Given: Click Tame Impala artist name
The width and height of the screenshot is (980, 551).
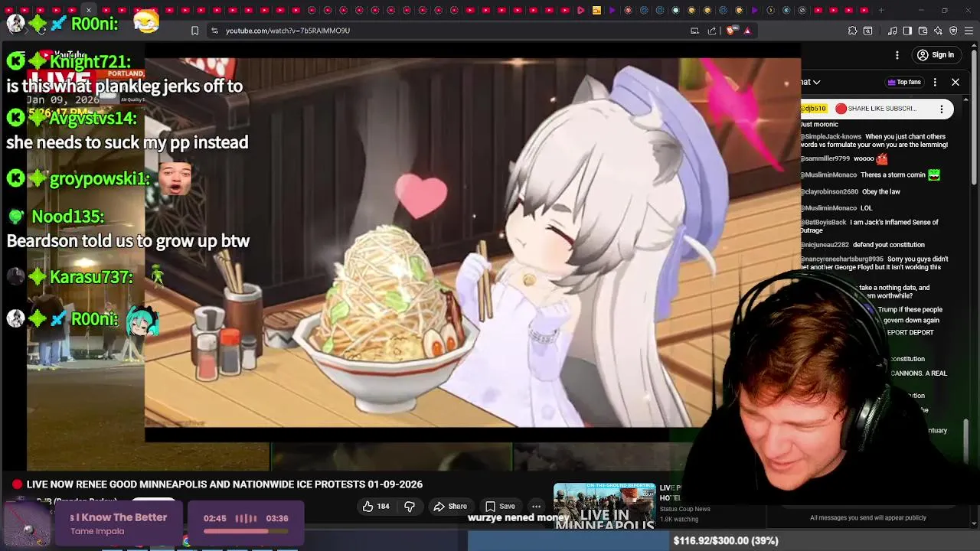Looking at the screenshot, I should 97,531.
